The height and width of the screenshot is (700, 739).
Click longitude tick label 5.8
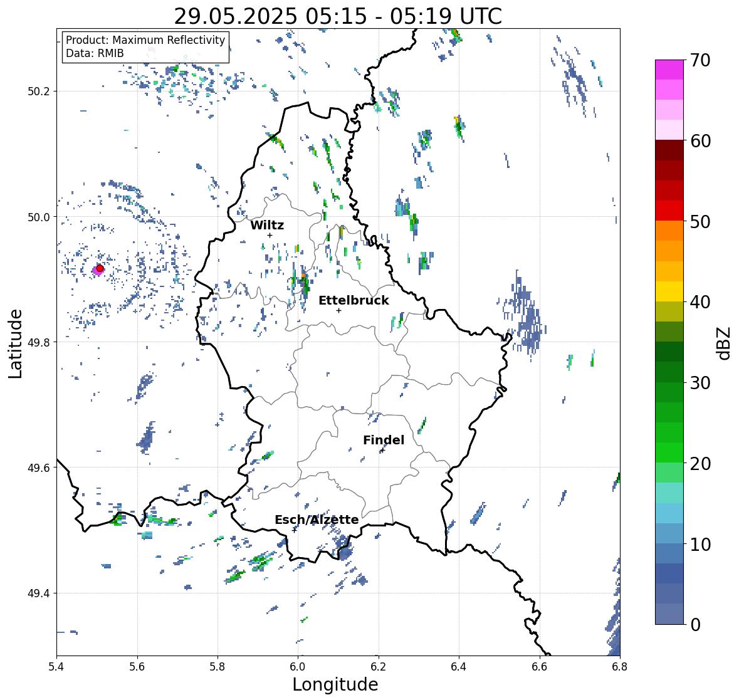218,666
